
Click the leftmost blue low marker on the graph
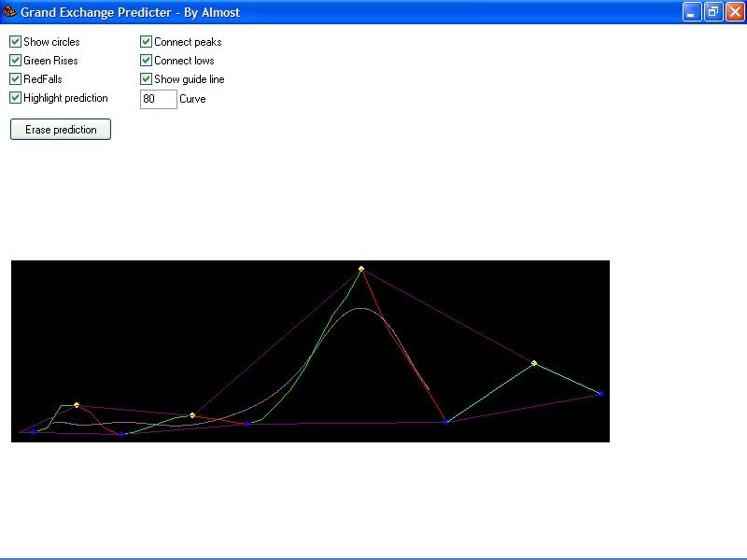pos(34,431)
